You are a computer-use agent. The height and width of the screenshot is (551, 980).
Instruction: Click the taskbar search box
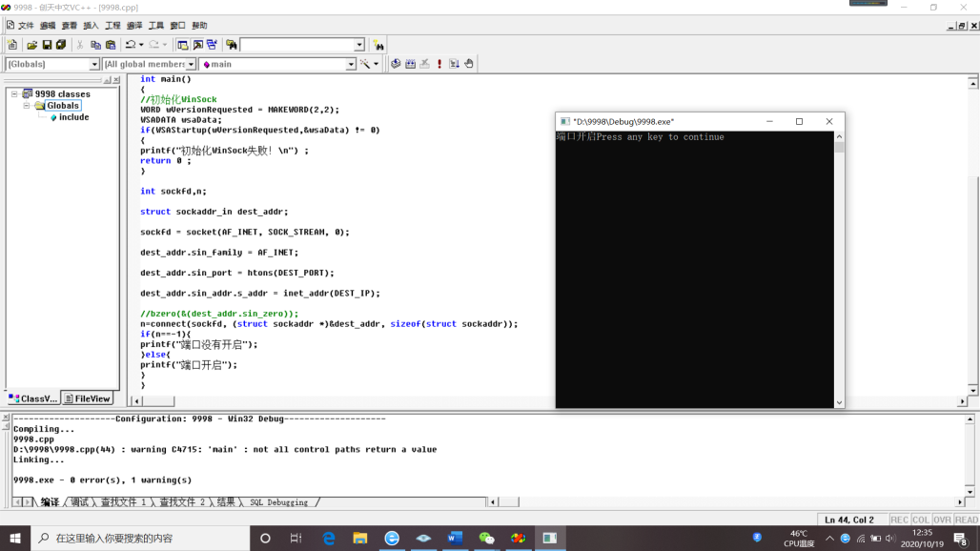(140, 538)
